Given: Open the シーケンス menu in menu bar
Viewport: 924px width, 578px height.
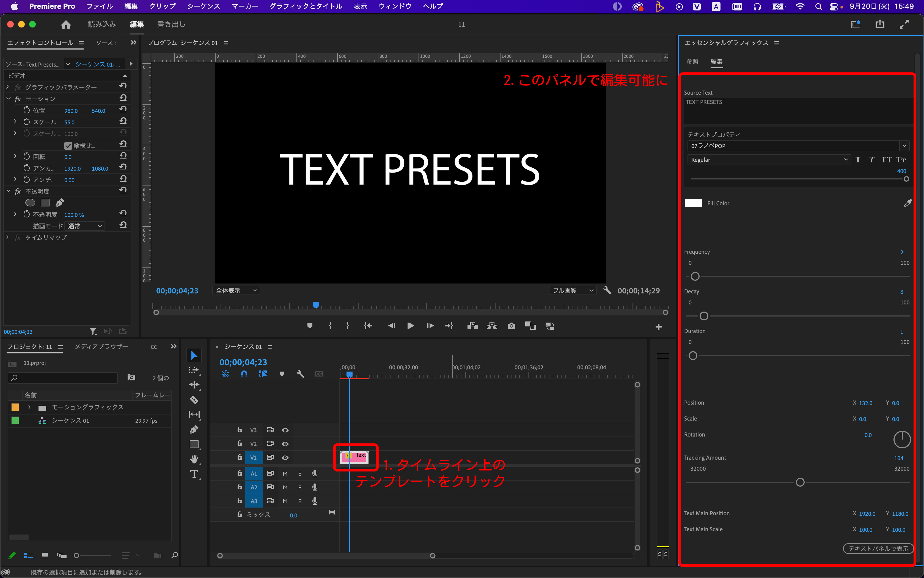Looking at the screenshot, I should pos(204,6).
